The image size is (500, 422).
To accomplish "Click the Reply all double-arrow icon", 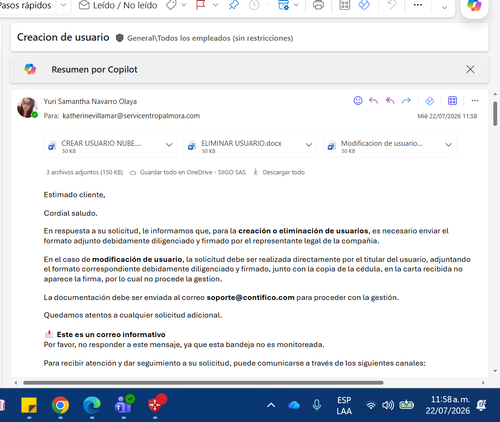I will pos(390,101).
